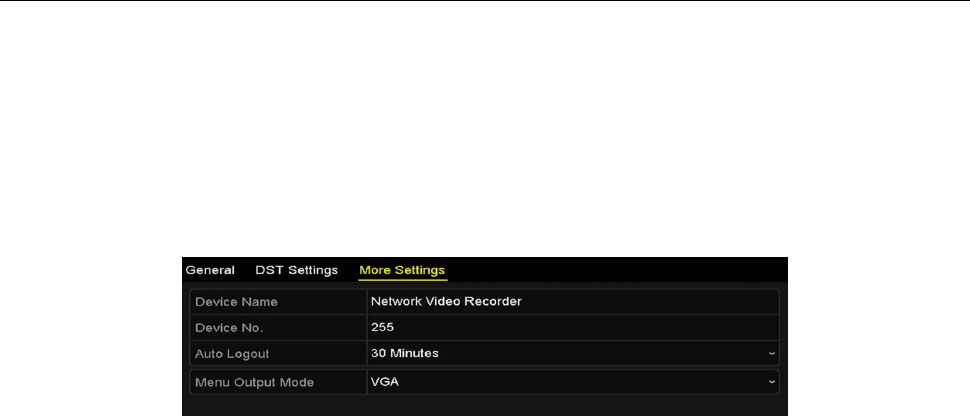Click the Device No. field showing 255

click(x=572, y=327)
